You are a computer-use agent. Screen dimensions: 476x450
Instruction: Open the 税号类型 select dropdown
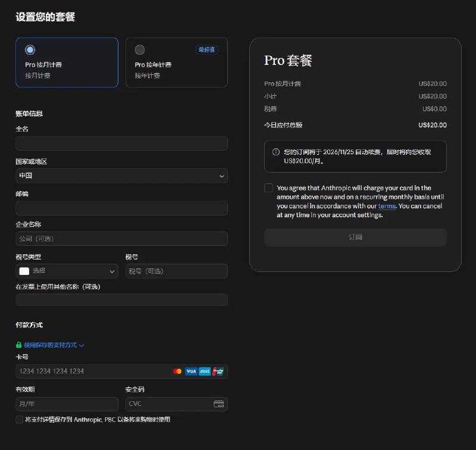tap(67, 271)
